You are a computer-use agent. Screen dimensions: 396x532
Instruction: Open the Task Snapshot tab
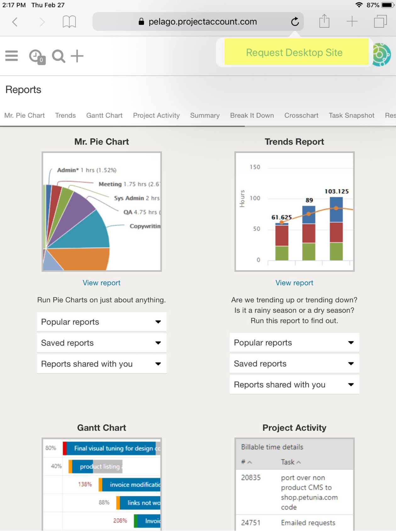(x=351, y=115)
